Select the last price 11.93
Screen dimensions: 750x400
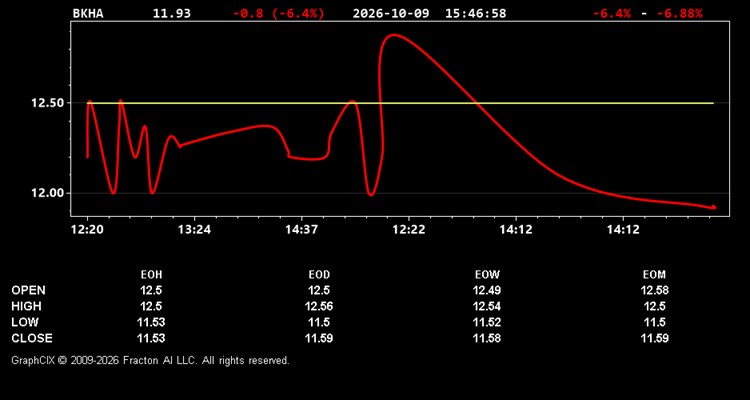[172, 13]
